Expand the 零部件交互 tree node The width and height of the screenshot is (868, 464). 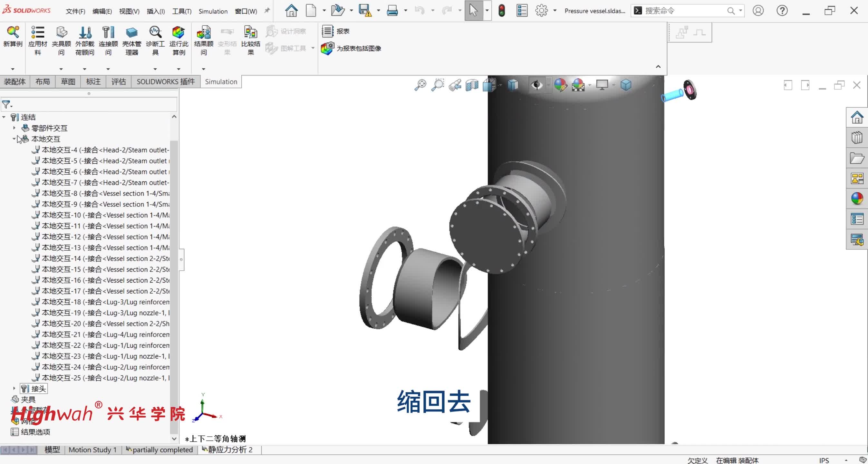pos(14,128)
